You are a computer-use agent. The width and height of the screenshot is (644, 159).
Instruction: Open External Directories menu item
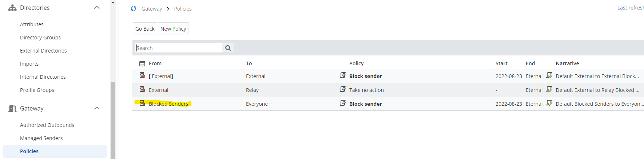[43, 51]
